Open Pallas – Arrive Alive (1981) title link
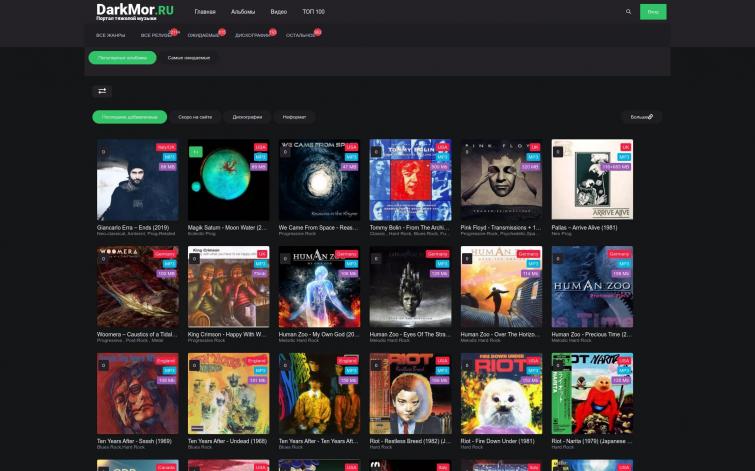 coord(584,227)
